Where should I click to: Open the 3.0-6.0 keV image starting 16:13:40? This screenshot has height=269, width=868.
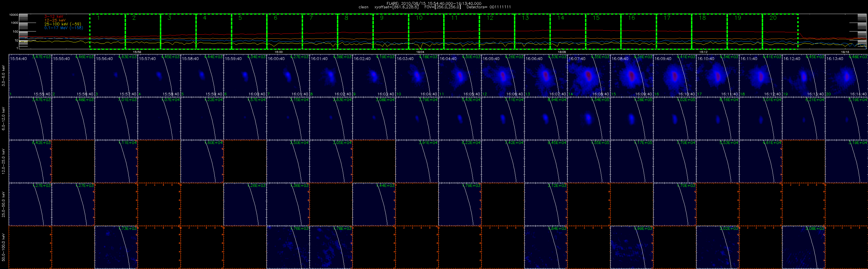click(x=847, y=76)
